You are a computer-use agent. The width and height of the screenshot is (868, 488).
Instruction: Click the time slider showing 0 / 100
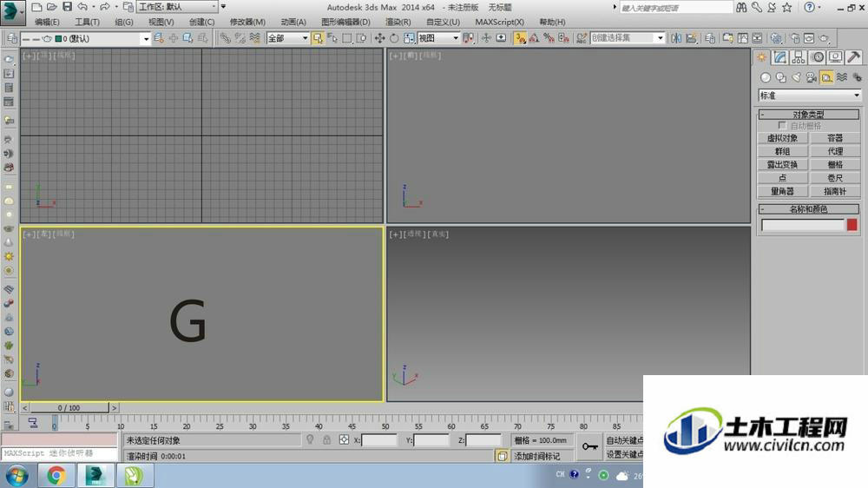[69, 408]
